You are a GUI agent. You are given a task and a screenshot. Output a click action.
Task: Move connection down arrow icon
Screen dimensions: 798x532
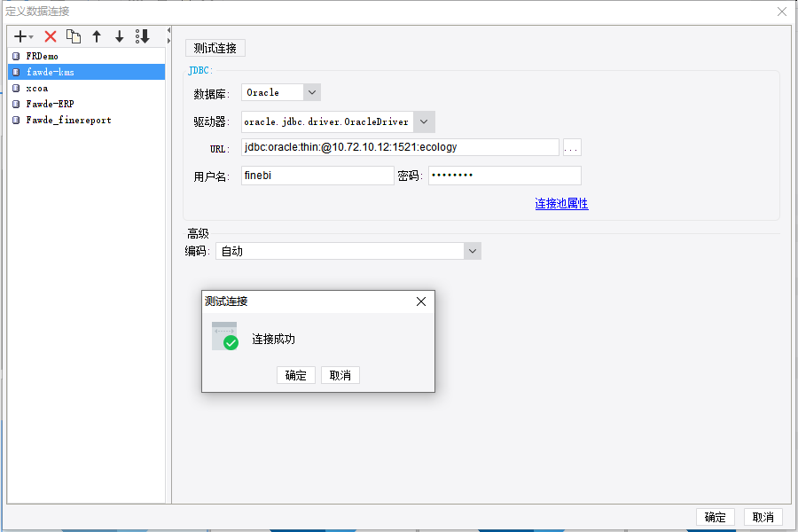(x=119, y=36)
